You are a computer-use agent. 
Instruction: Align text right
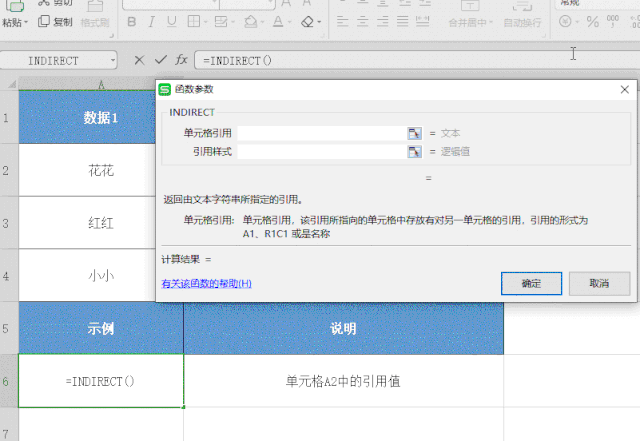click(382, 22)
